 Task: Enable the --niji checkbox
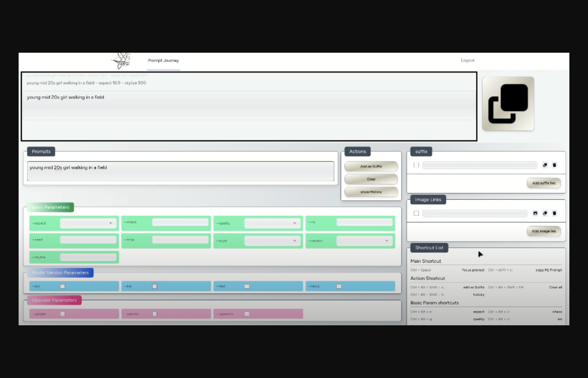tap(63, 286)
